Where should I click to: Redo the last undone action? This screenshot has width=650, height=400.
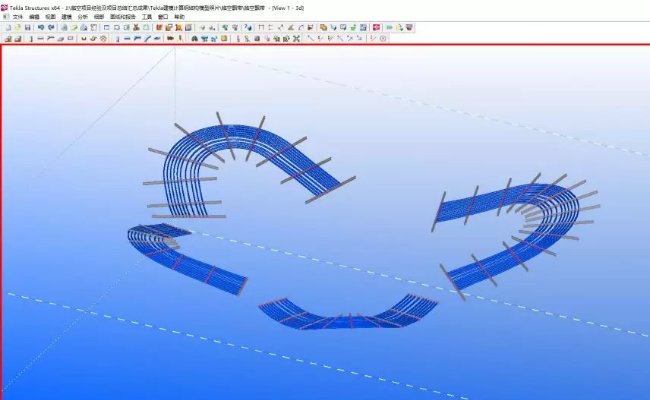tap(51, 28)
